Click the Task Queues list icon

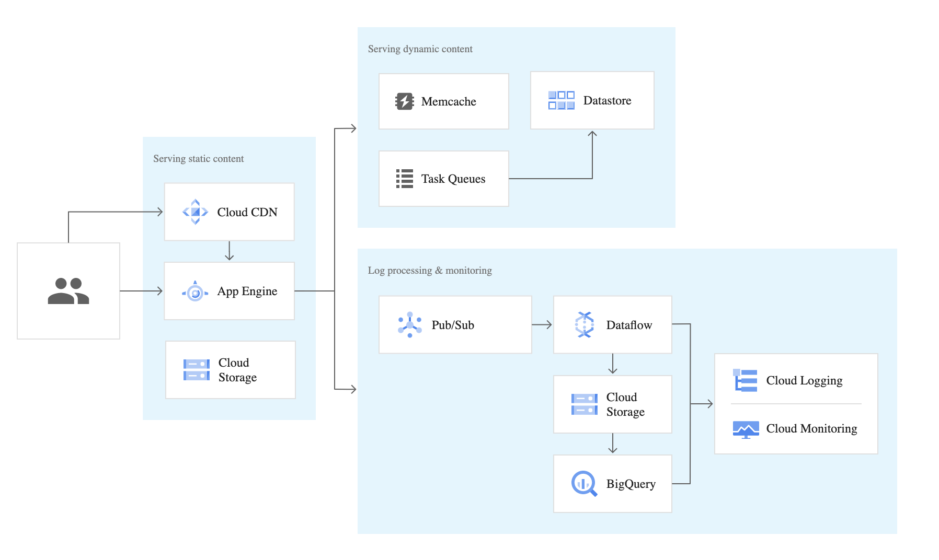(405, 179)
